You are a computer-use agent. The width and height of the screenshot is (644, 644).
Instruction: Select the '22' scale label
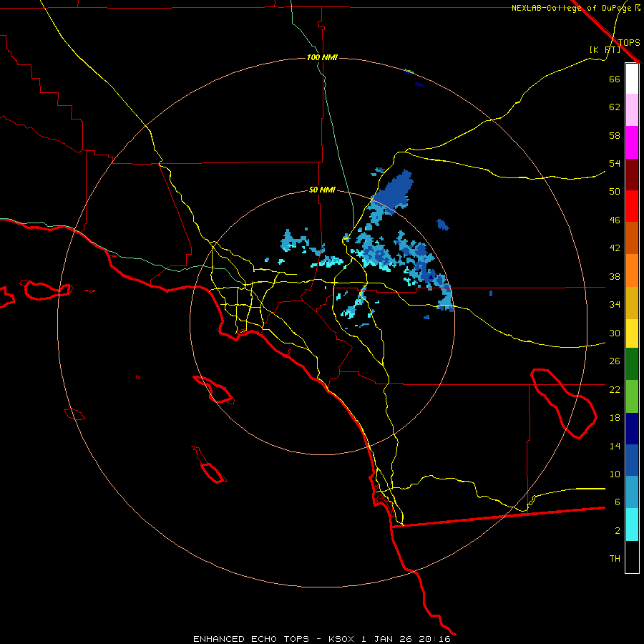[615, 389]
